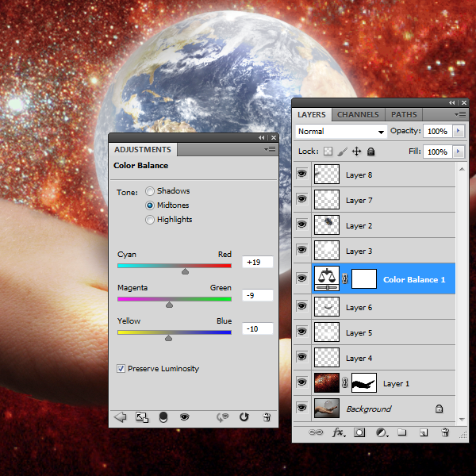Click Opacity 100% input field
476x476 pixels.
tap(437, 131)
